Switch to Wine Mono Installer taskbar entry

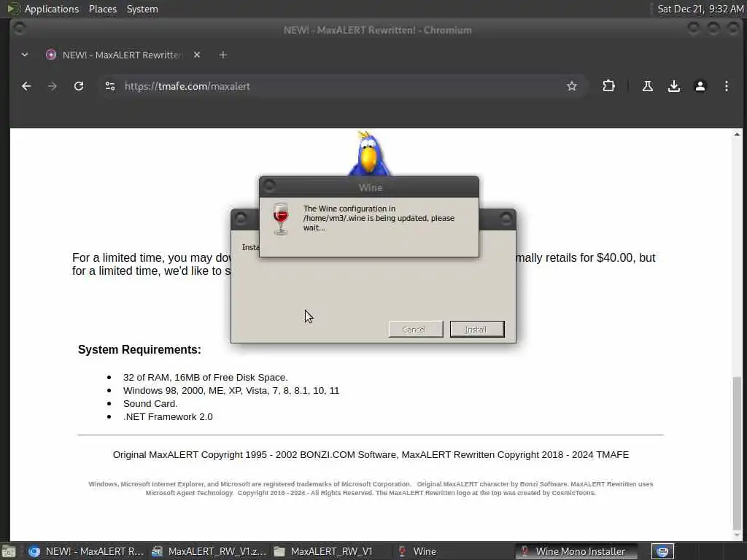576,551
